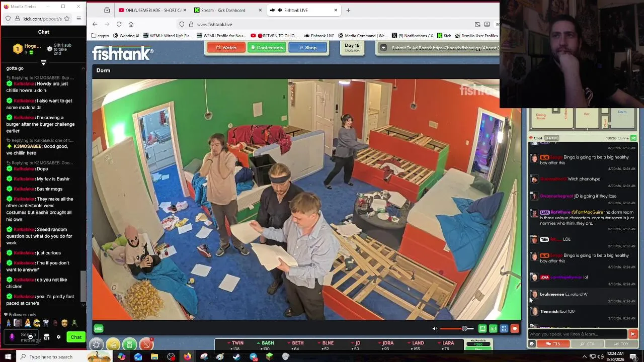Select the BASH stock ticker

pyautogui.click(x=265, y=345)
